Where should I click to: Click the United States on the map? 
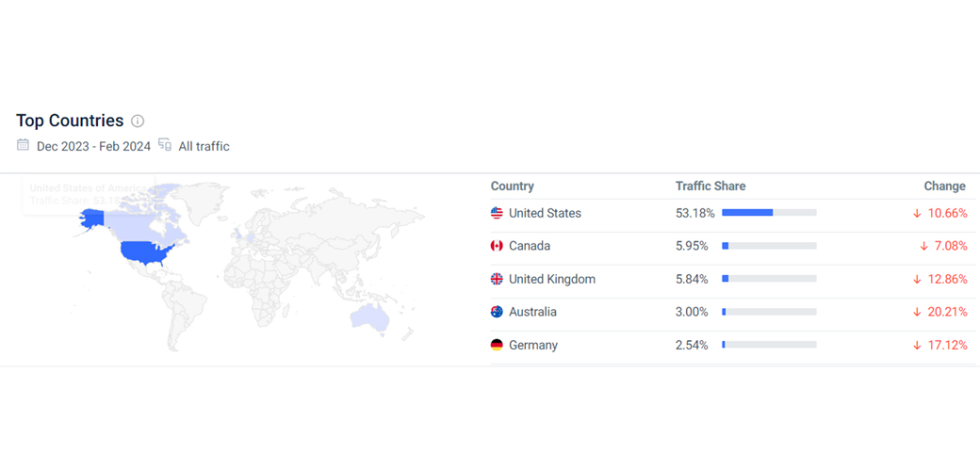[148, 252]
